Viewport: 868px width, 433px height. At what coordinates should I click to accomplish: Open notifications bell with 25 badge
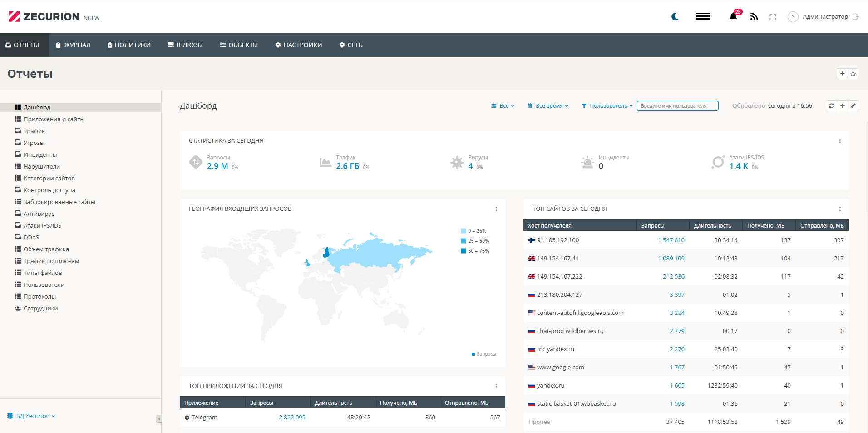734,16
